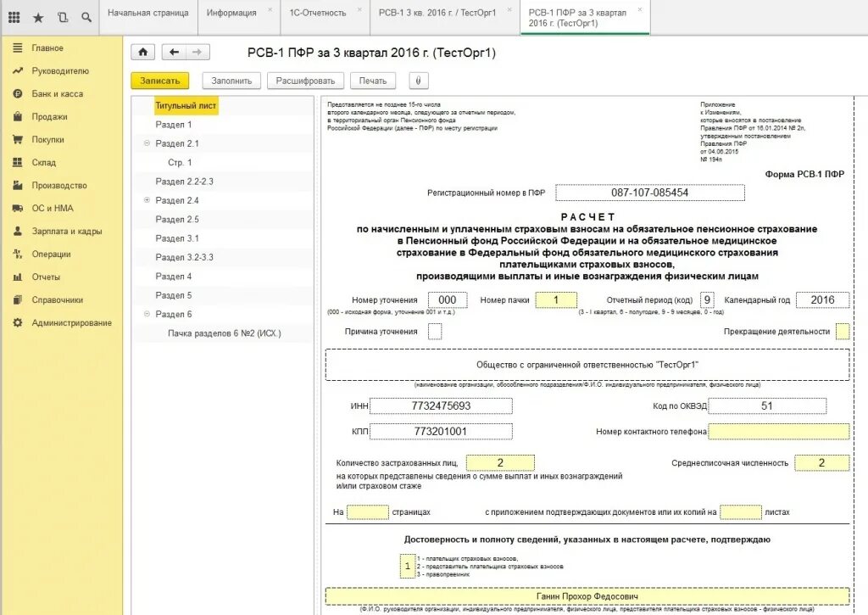Click the Расшифровать button
The width and height of the screenshot is (868, 615).
(305, 81)
